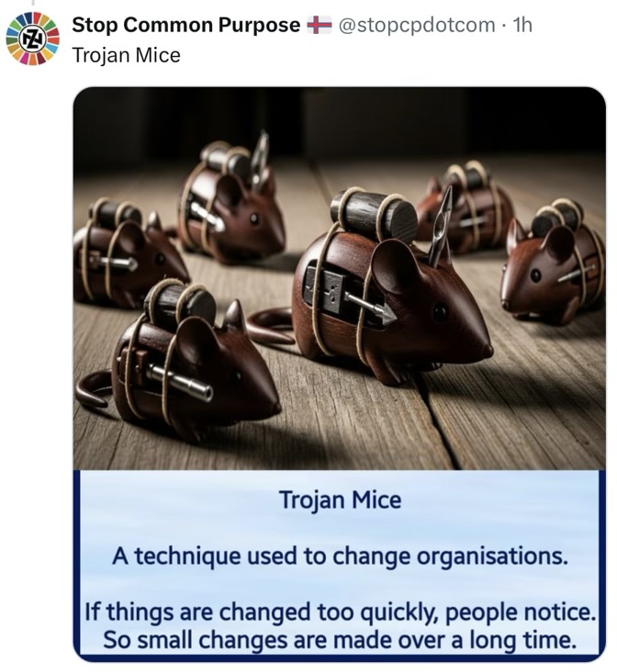Click the curled tail of the central mouse
617x672 pixels.
268,326
